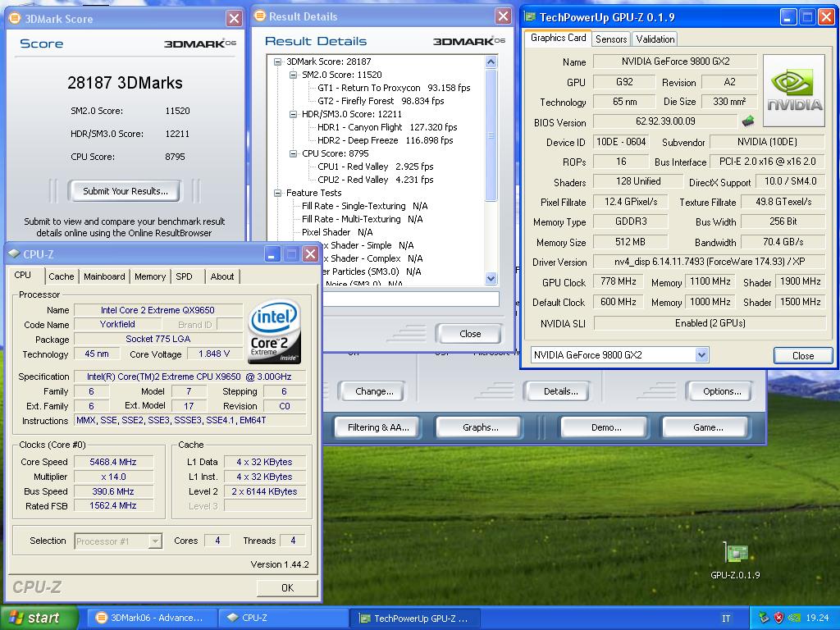This screenshot has height=630, width=840.
Task: Select the GT2 - Firefly Forest row
Action: click(381, 101)
